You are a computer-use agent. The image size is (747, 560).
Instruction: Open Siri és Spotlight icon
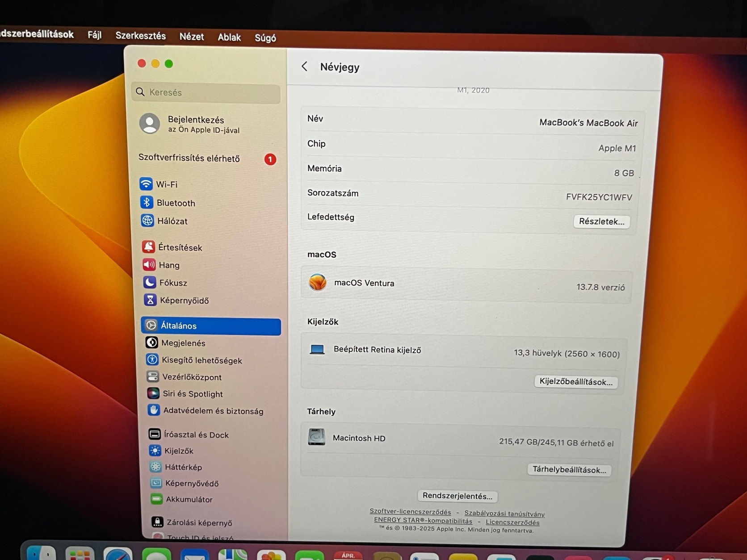click(153, 393)
